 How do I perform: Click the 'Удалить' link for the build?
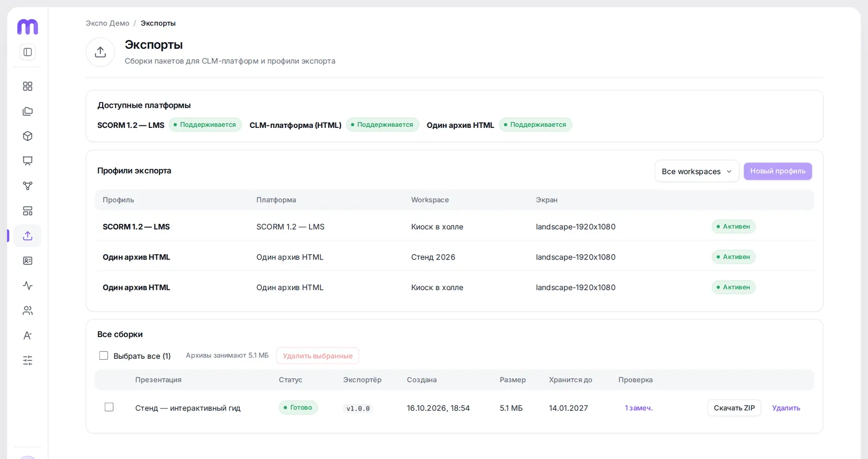tap(786, 408)
